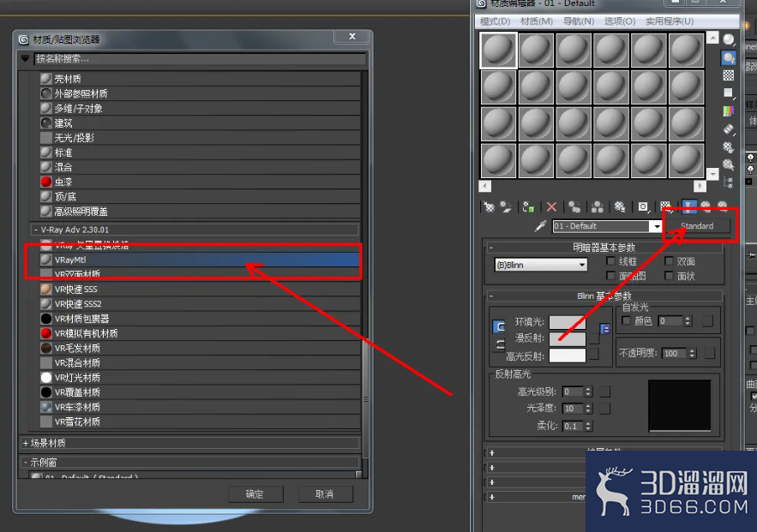Click the red X Reset Material icon
Screen dimensions: 757x532
tap(551, 207)
